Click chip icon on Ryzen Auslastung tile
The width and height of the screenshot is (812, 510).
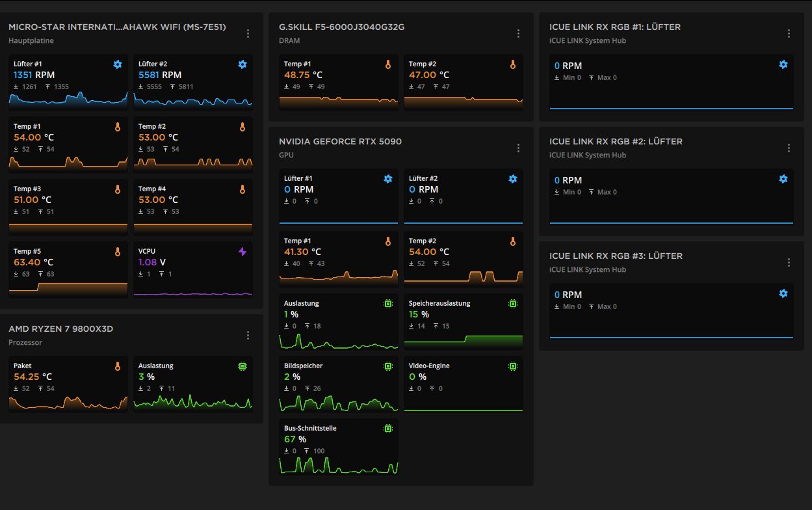click(242, 366)
